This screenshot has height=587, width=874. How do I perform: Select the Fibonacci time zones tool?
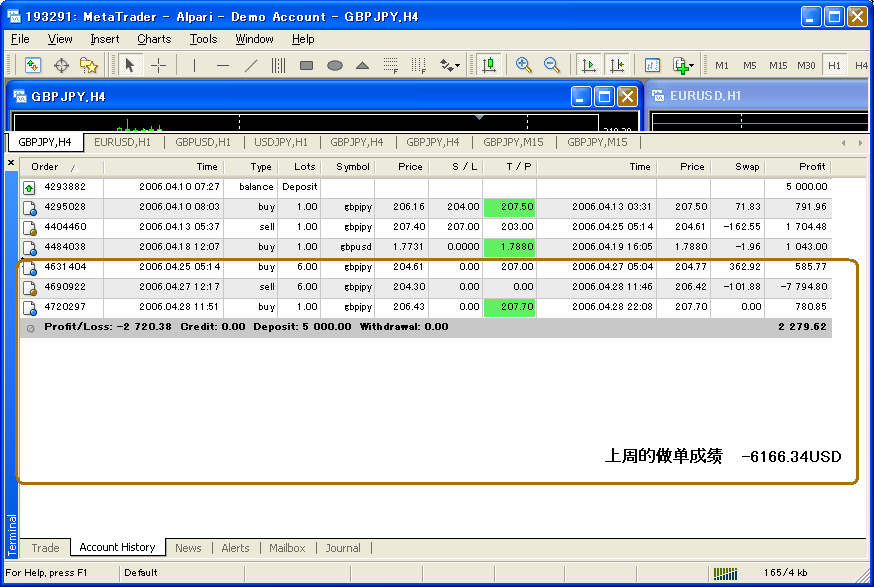tap(419, 65)
